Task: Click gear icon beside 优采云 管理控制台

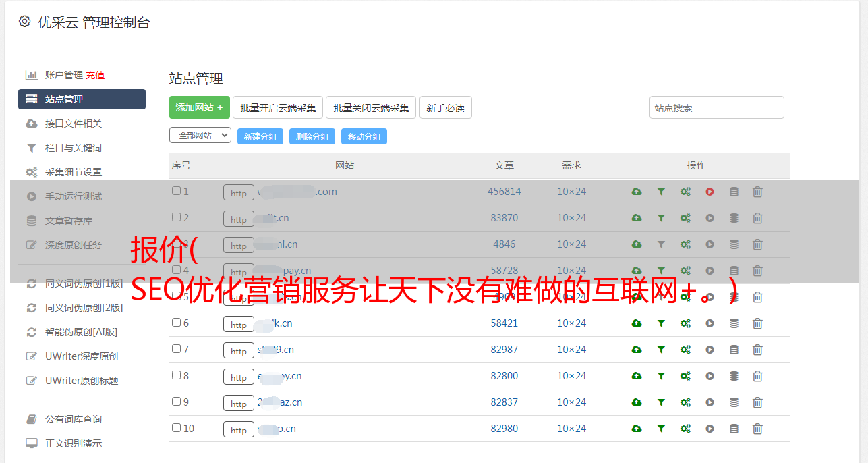Action: coord(24,22)
